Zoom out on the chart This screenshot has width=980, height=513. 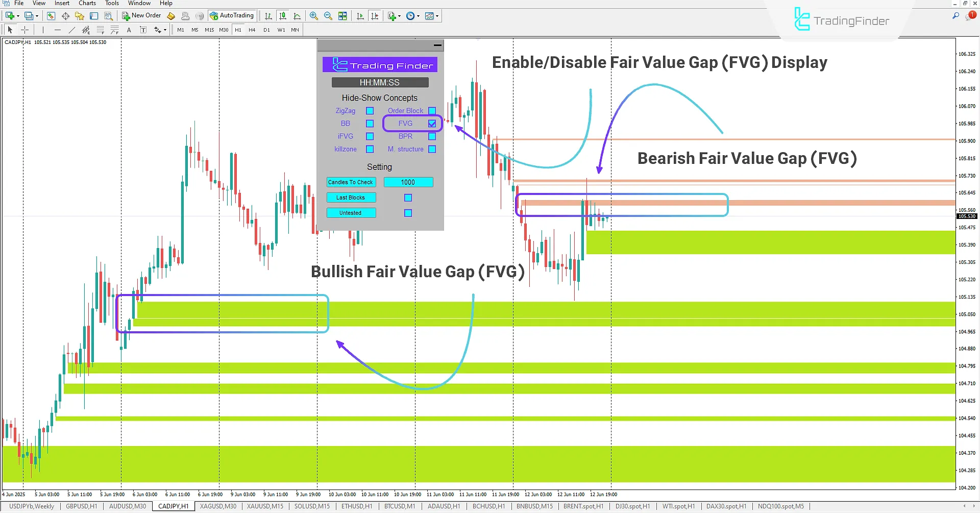coord(328,16)
